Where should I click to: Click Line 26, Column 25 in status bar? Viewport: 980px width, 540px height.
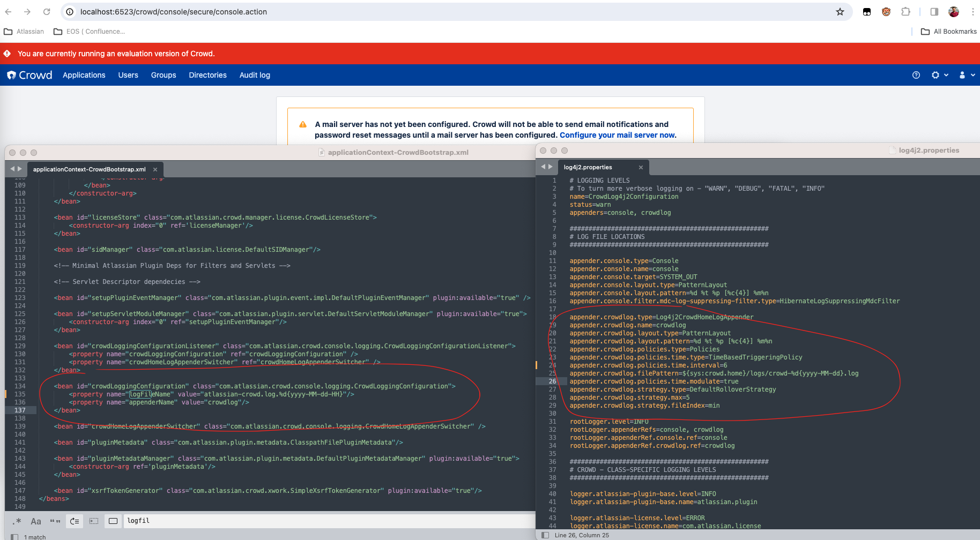coord(582,535)
